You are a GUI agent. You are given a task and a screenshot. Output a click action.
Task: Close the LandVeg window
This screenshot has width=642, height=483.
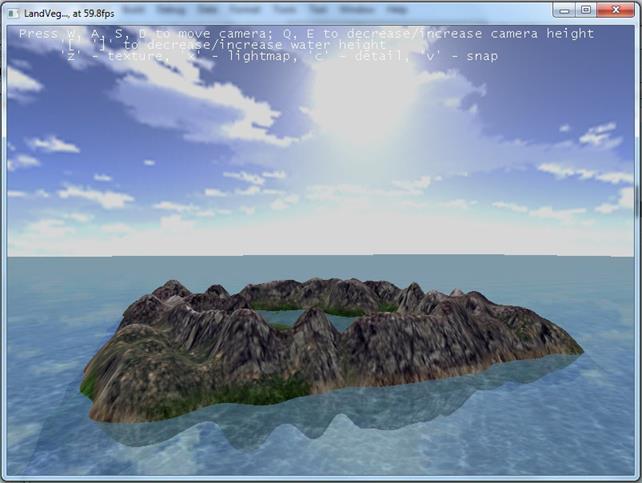[x=617, y=9]
